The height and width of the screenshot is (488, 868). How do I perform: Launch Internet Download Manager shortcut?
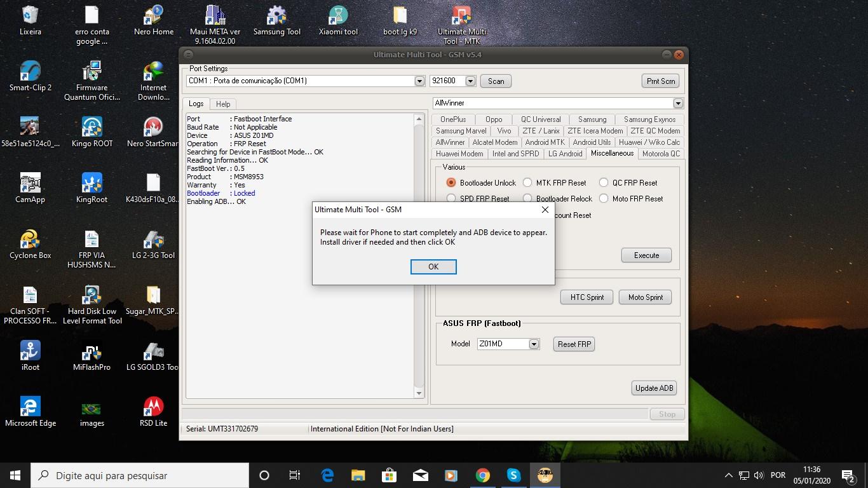[153, 81]
